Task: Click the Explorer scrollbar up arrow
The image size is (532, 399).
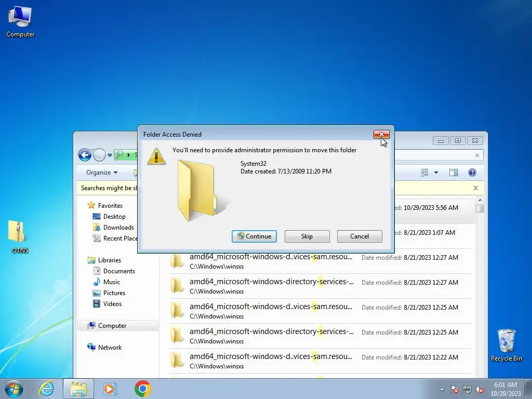Action: (480, 201)
